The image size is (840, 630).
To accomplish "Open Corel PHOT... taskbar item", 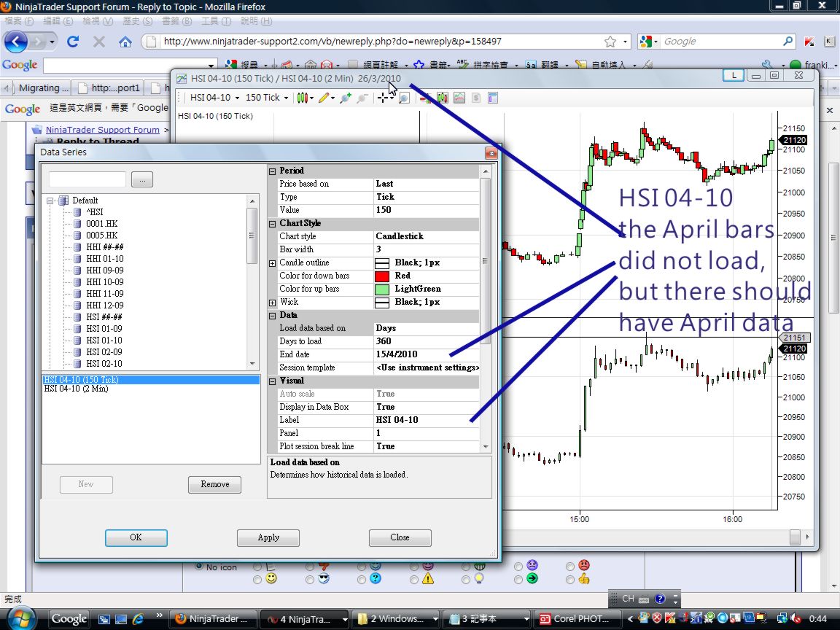I will point(577,619).
